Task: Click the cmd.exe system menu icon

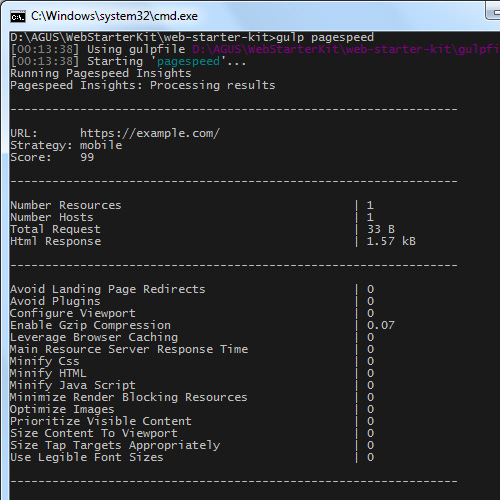Action: click(18, 16)
